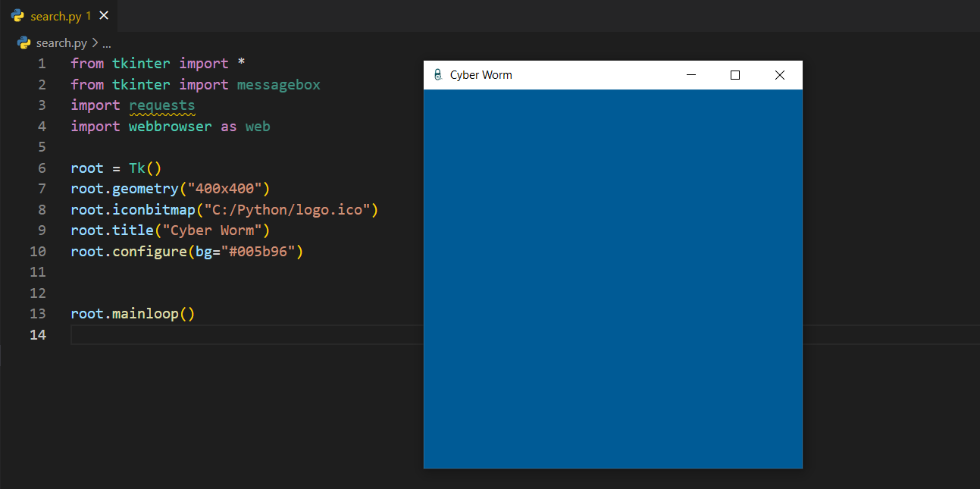Place cursor on empty line 14
The image size is (980, 489).
tap(227, 334)
